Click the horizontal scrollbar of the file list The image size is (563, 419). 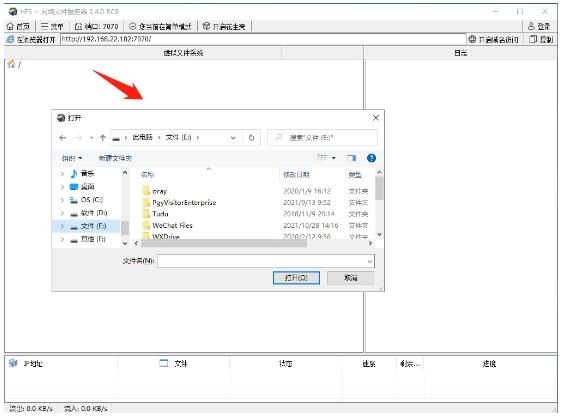pyautogui.click(x=224, y=243)
